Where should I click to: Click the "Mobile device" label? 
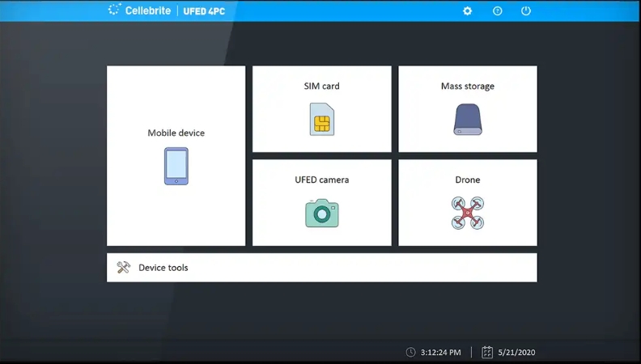(x=176, y=133)
